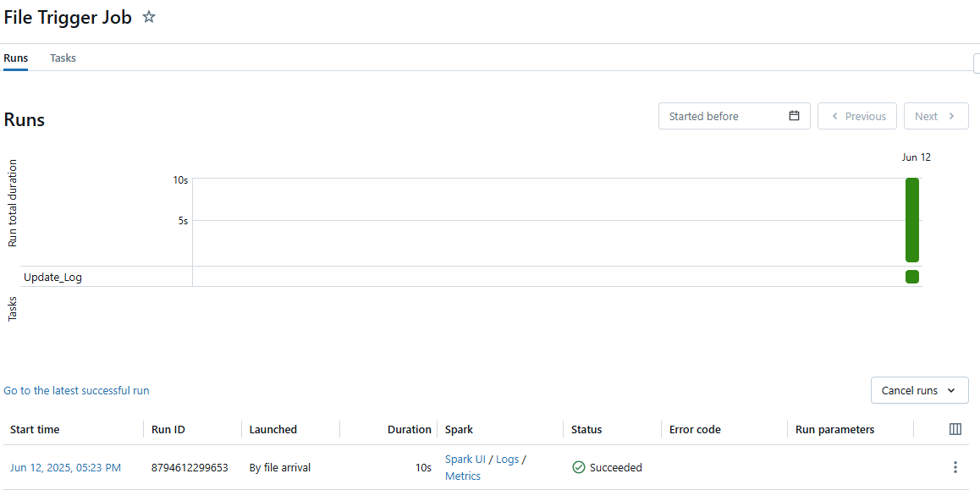Open Metrics for the run
Viewport: 980px width, 490px height.
coord(462,476)
